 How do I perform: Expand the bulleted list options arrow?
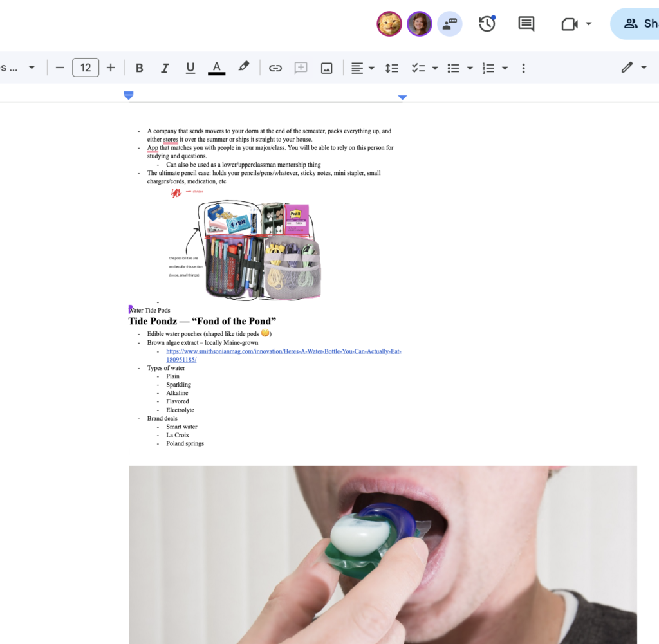(470, 68)
